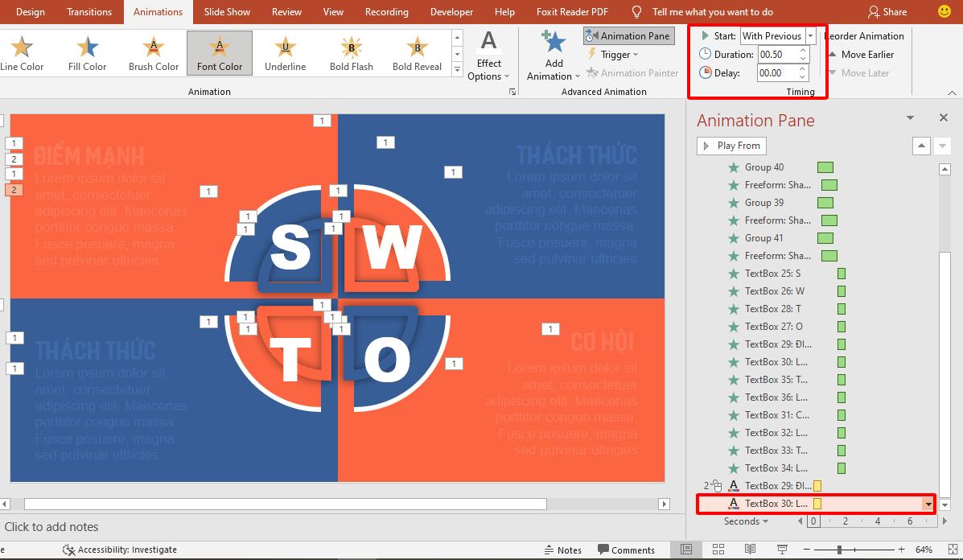
Task: Switch to Slide Sorter view from status bar
Action: [718, 550]
